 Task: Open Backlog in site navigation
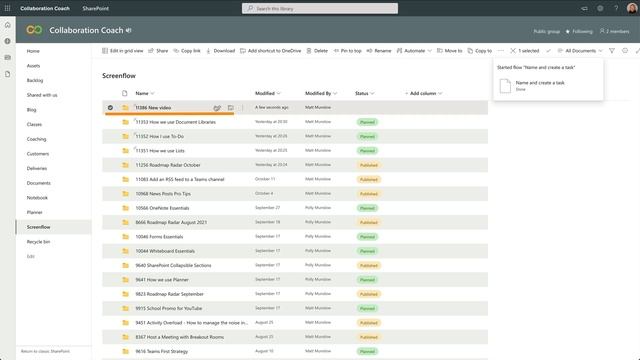(x=35, y=80)
